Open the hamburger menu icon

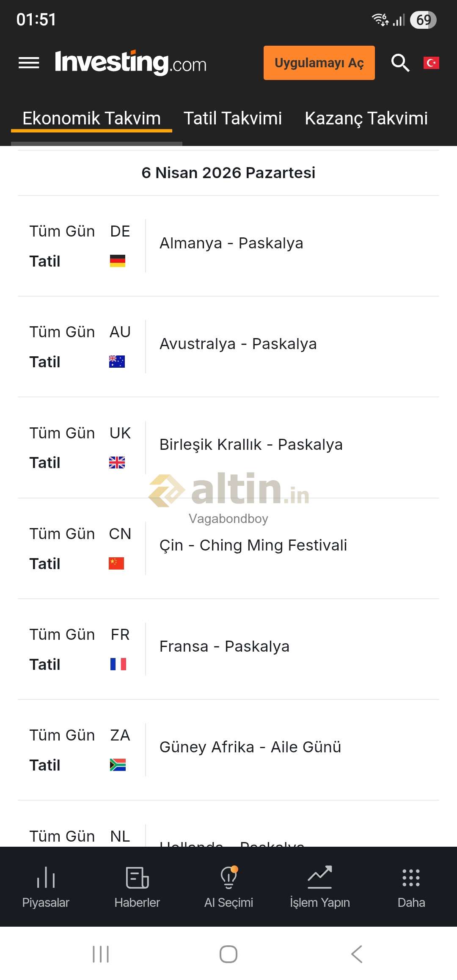coord(29,63)
